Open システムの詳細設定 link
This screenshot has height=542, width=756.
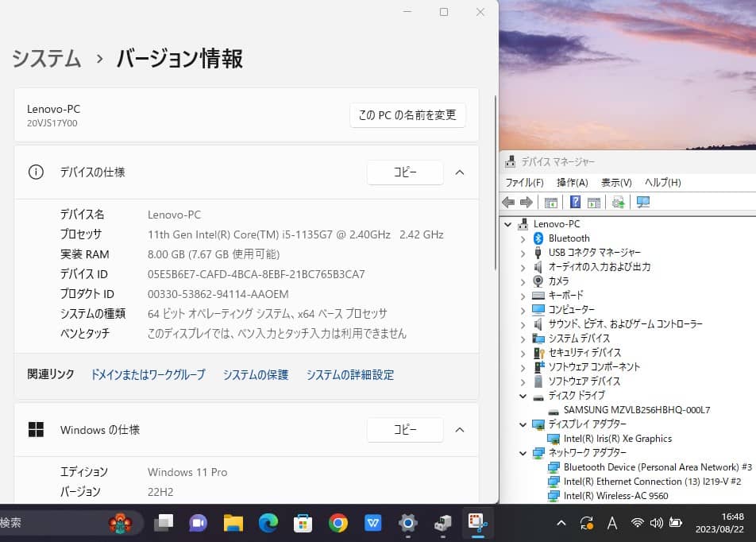[x=350, y=374]
